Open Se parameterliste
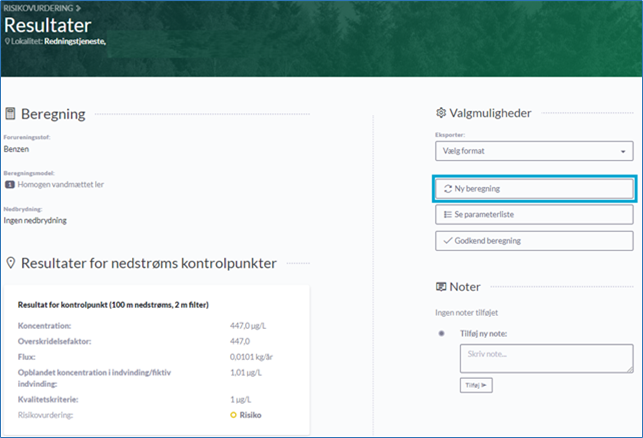 [x=534, y=214]
